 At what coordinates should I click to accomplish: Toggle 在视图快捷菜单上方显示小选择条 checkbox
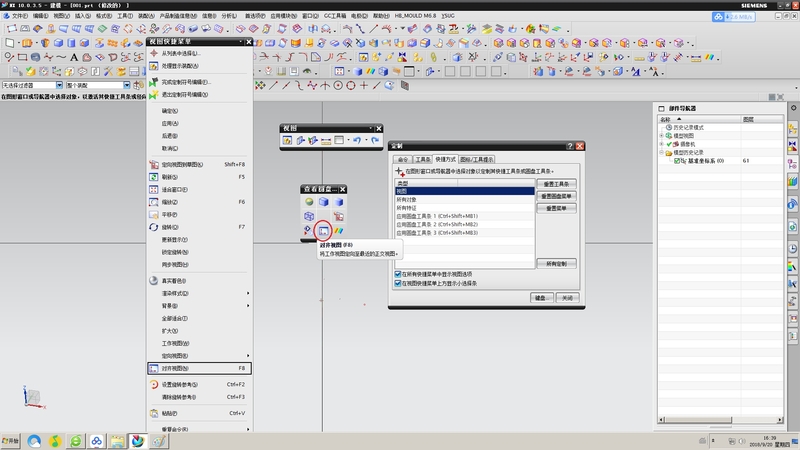pyautogui.click(x=399, y=283)
